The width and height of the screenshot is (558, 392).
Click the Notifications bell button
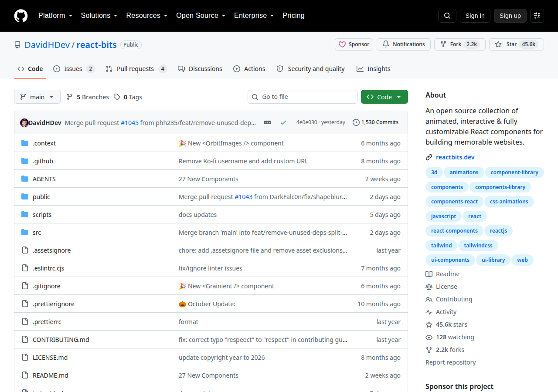[404, 44]
